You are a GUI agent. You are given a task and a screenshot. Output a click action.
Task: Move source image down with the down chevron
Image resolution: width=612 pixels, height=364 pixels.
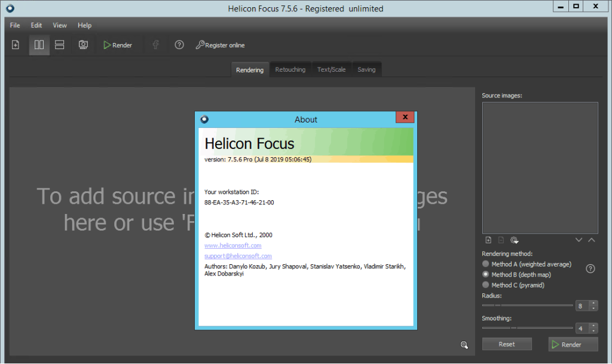579,240
